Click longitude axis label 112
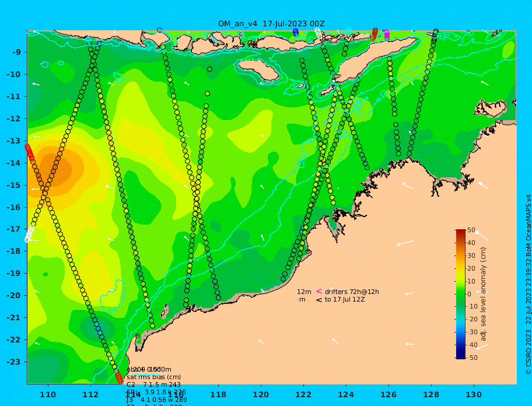This screenshot has width=532, height=406. [90, 394]
